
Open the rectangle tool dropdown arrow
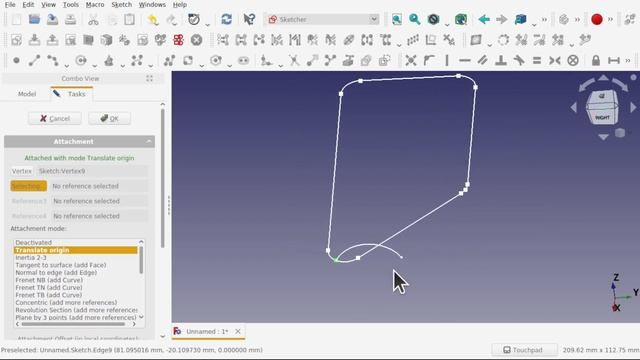[202, 65]
